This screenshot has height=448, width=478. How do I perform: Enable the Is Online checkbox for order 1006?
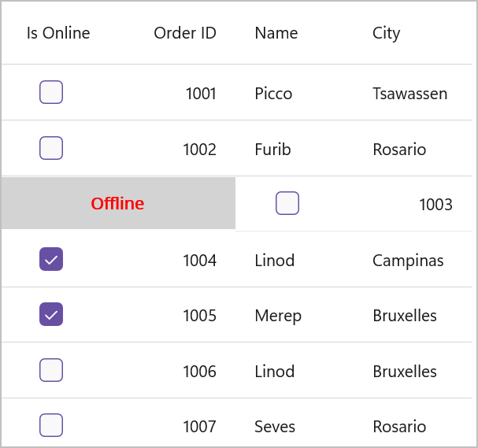[51, 370]
